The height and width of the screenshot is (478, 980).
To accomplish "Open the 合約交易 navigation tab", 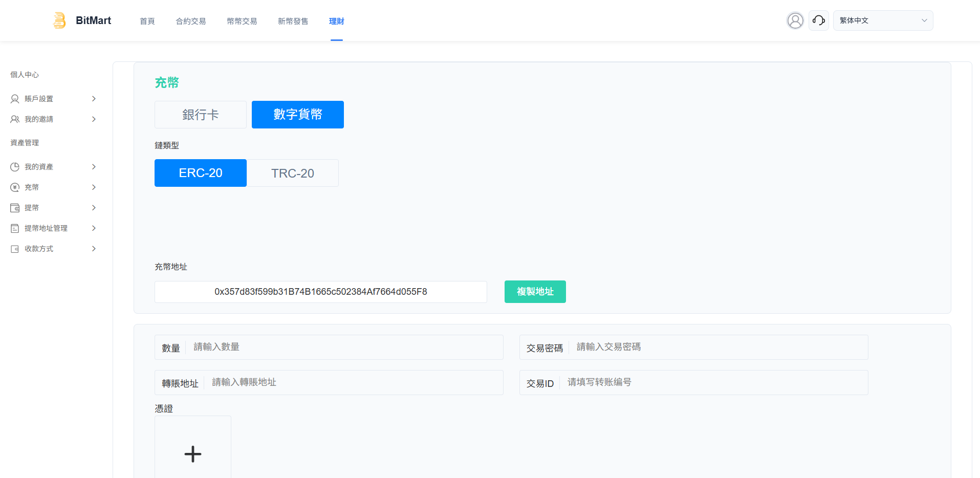I will [x=191, y=21].
